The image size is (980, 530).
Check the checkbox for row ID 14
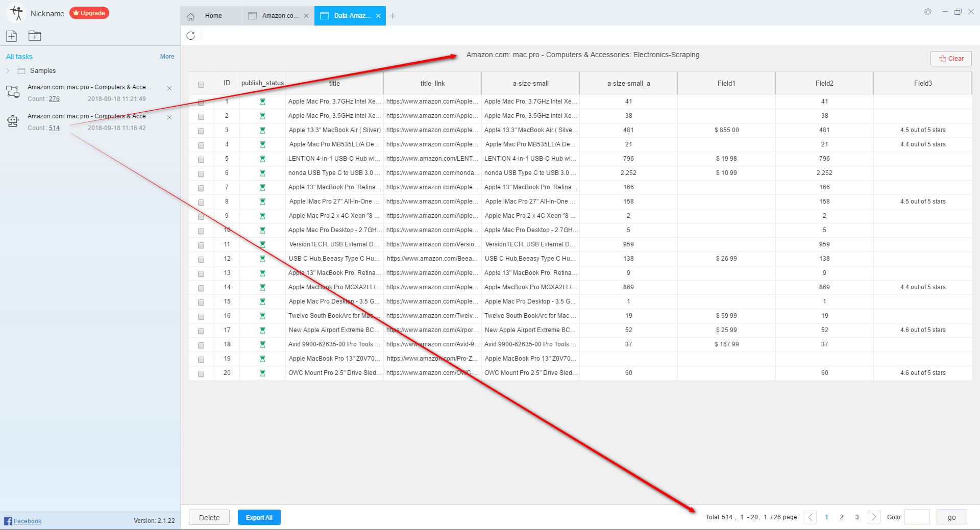pos(201,288)
